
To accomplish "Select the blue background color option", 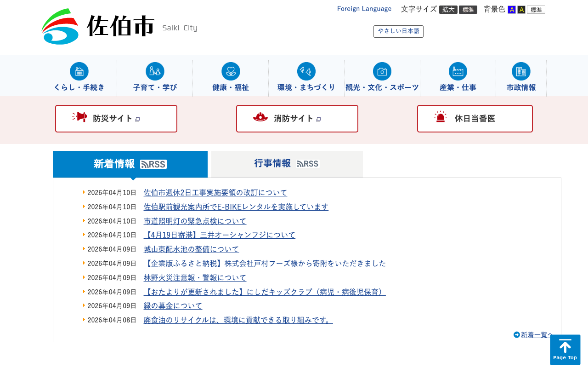I will [512, 10].
